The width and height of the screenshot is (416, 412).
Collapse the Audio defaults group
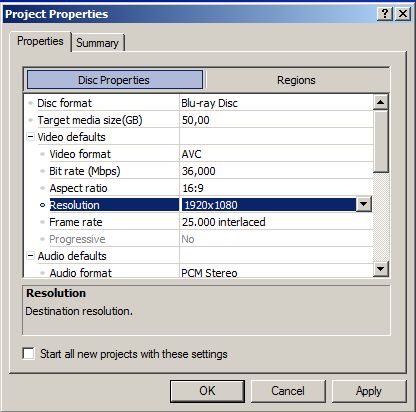pyautogui.click(x=30, y=256)
